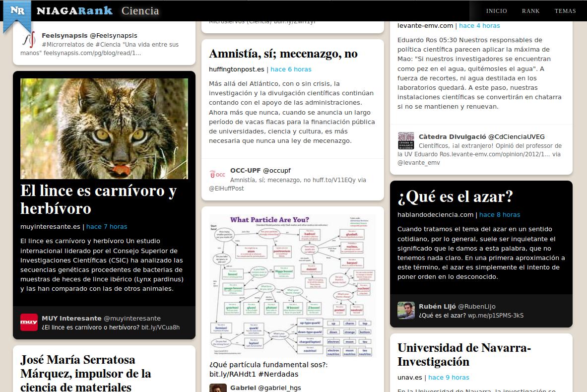Screen dimensions: 587x392
Task: Click the OCC-UPF avatar icon
Action: point(217,175)
